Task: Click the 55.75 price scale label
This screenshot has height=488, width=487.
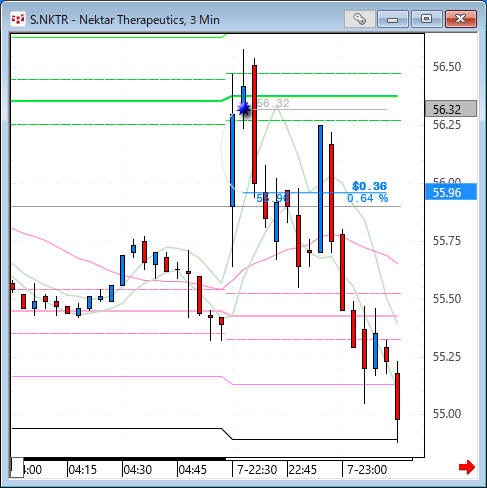Action: coord(447,241)
